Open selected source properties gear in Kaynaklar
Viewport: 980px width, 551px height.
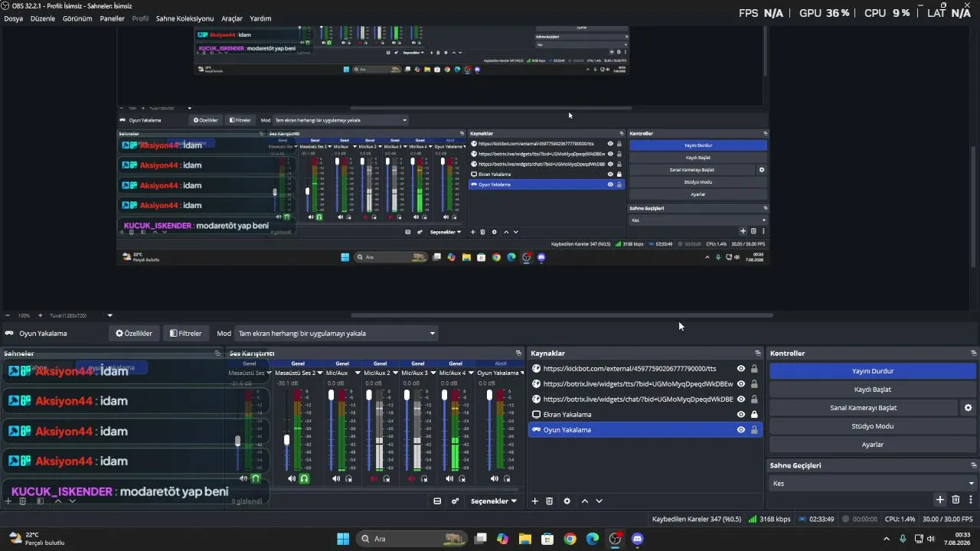click(567, 501)
